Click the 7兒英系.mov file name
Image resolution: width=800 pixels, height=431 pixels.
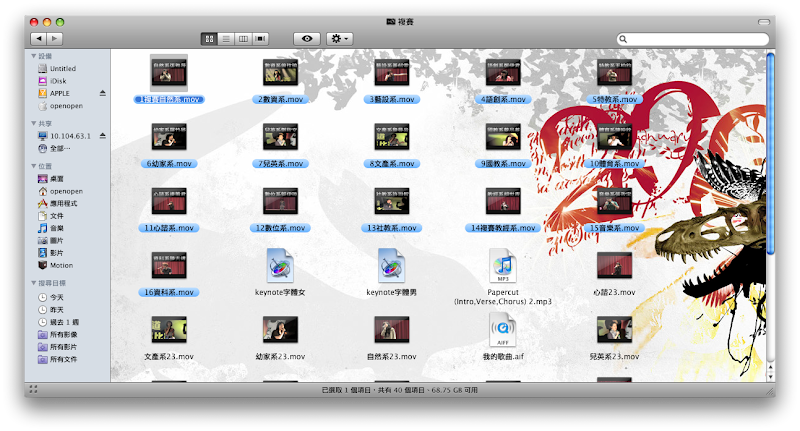pyautogui.click(x=280, y=164)
